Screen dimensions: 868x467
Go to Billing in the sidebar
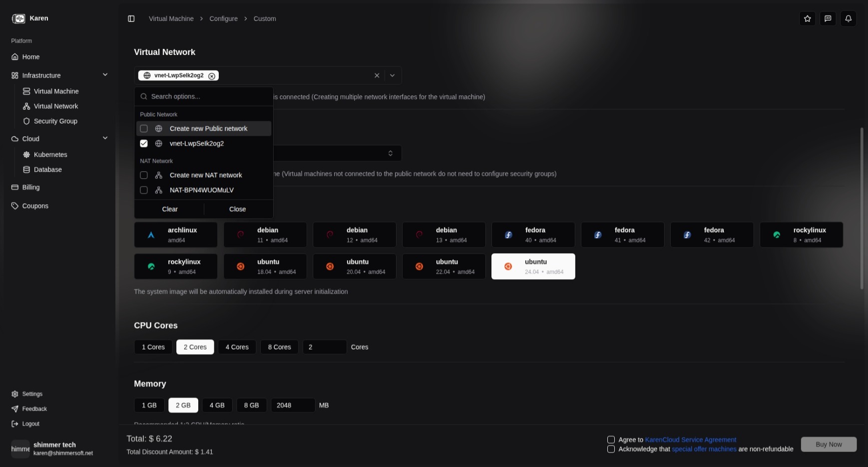30,187
